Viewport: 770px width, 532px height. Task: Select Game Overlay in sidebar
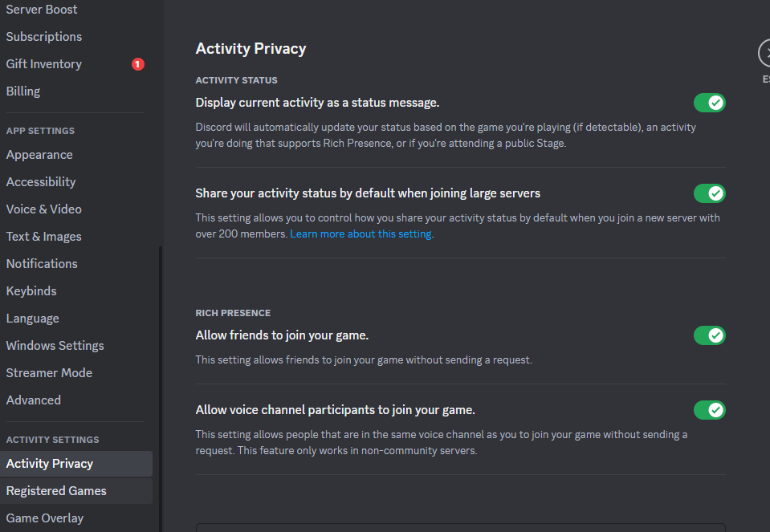45,518
